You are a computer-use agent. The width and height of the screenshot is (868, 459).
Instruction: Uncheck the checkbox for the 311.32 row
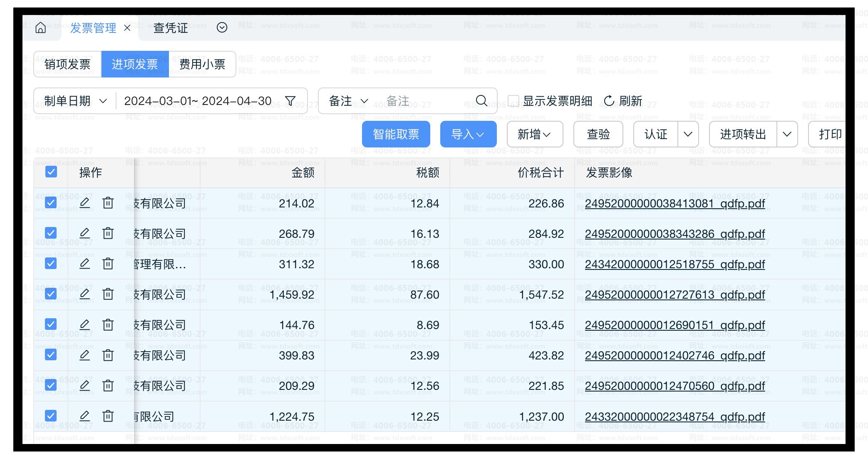point(51,264)
